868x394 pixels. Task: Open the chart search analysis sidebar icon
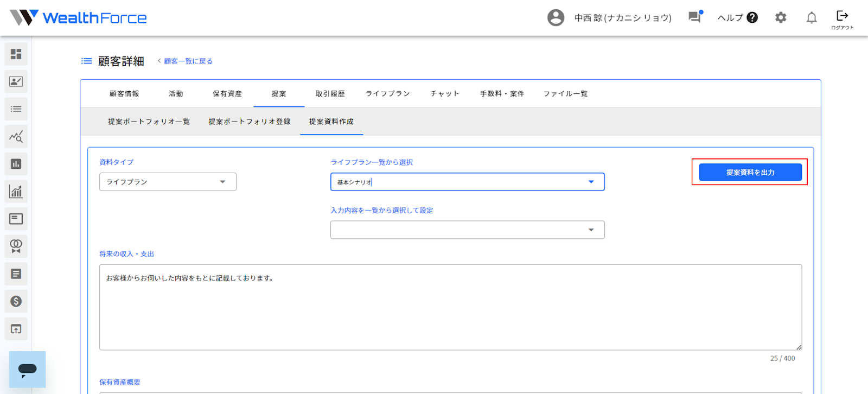16,137
